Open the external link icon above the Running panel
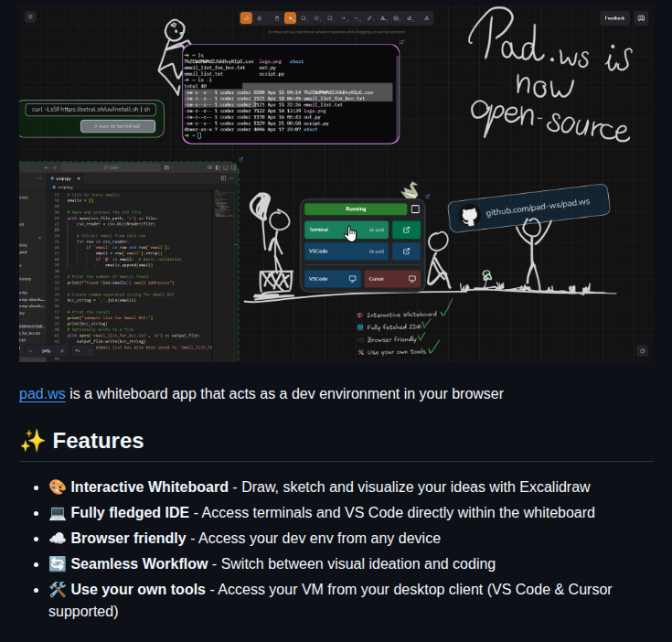Image resolution: width=672 pixels, height=642 pixels. [427, 197]
